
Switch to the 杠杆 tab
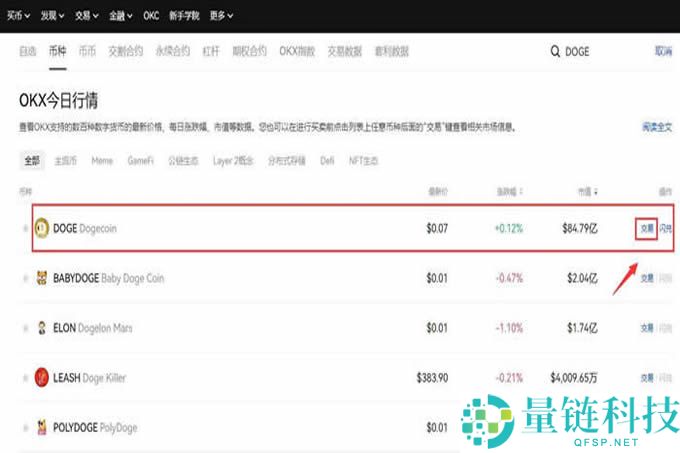211,51
